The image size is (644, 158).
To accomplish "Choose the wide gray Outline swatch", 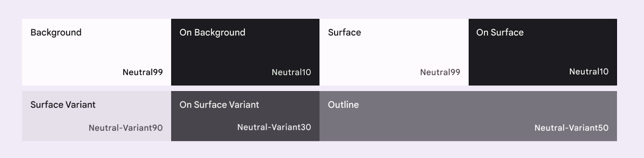I will click(468, 116).
